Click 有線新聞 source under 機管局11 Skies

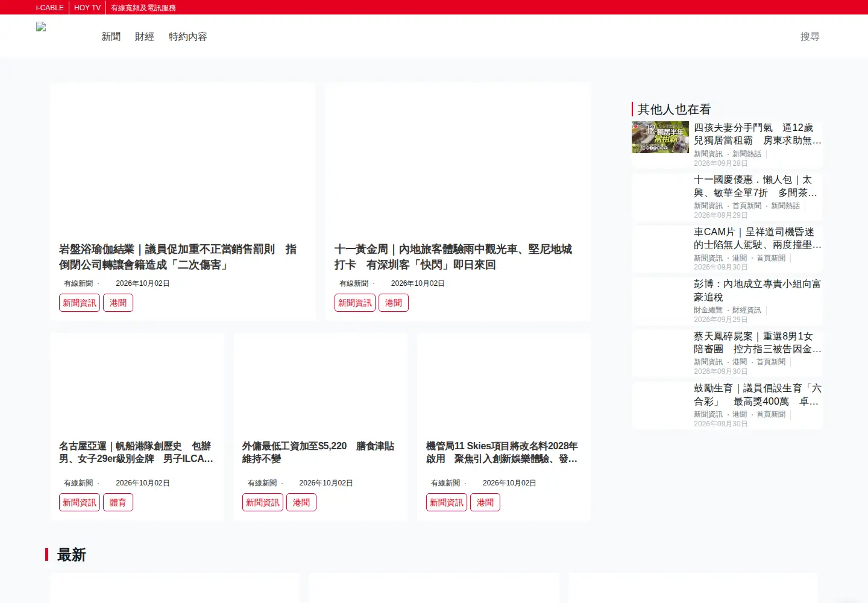[445, 483]
